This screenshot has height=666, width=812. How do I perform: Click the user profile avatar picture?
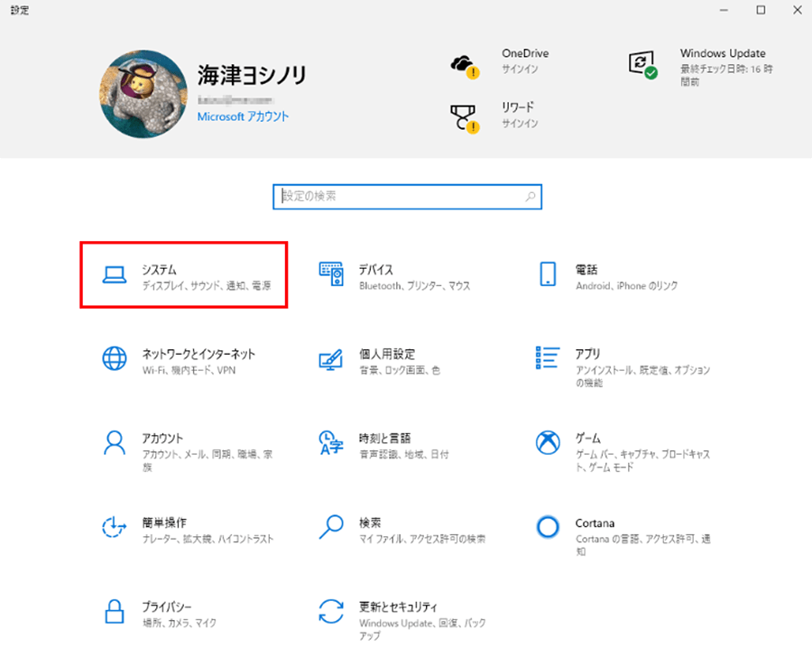143,94
